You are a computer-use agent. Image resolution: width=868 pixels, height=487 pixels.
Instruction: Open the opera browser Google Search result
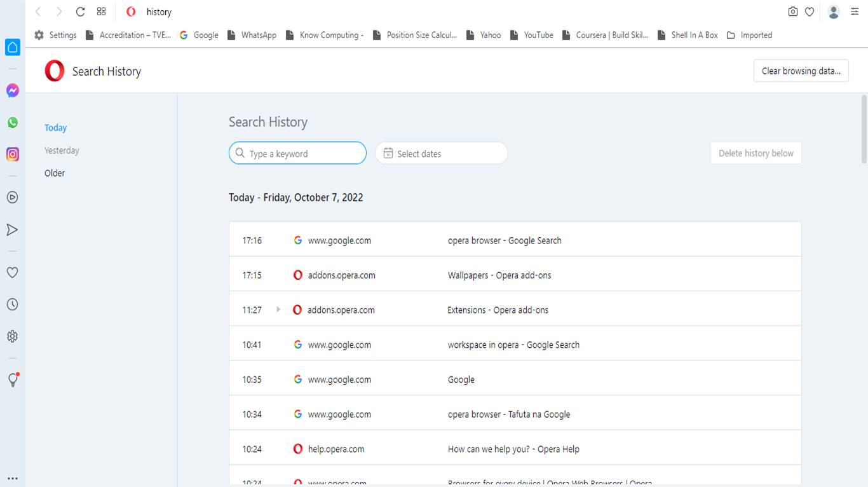[x=504, y=240]
